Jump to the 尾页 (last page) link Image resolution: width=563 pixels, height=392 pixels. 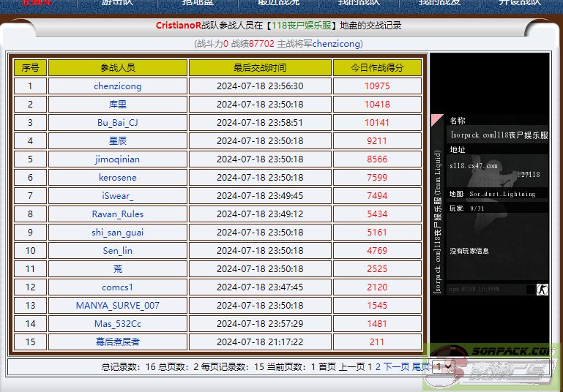[421, 366]
